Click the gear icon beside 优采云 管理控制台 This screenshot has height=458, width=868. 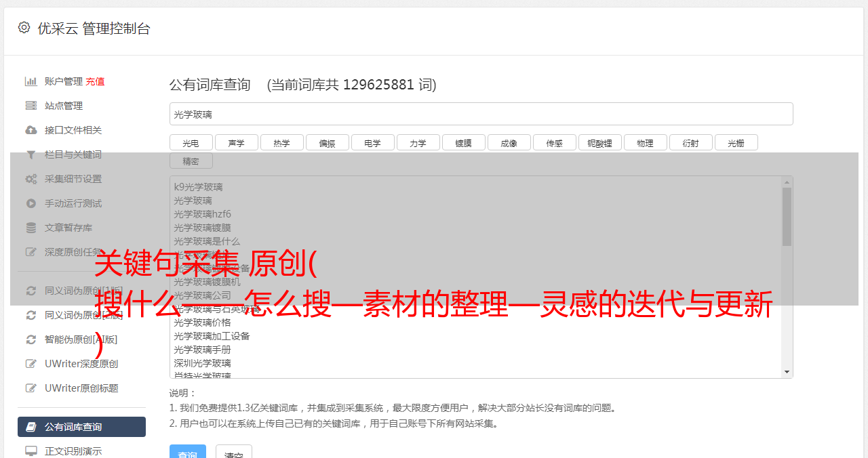tap(24, 28)
